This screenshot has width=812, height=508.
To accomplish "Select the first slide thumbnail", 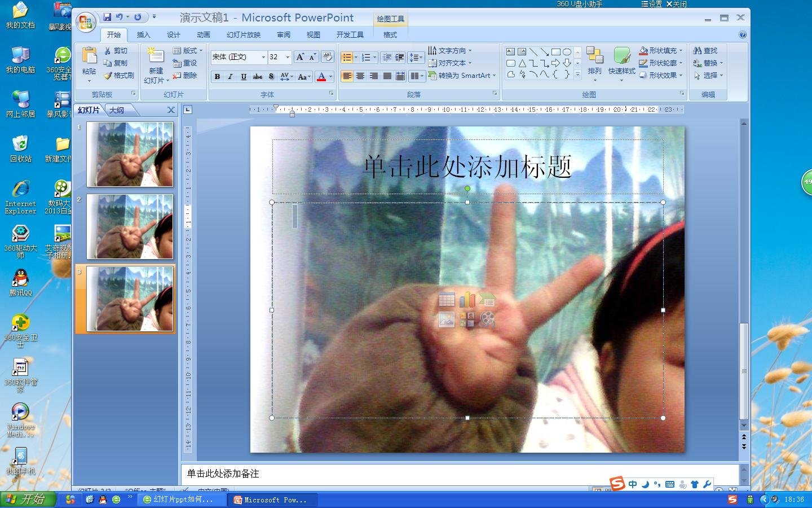I will coord(130,154).
